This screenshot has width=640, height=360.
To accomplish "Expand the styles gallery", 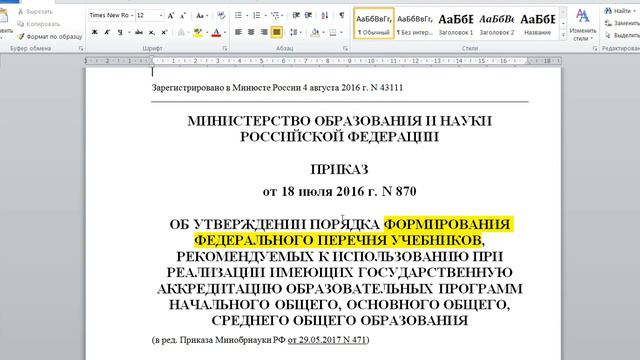I will pos(563,36).
